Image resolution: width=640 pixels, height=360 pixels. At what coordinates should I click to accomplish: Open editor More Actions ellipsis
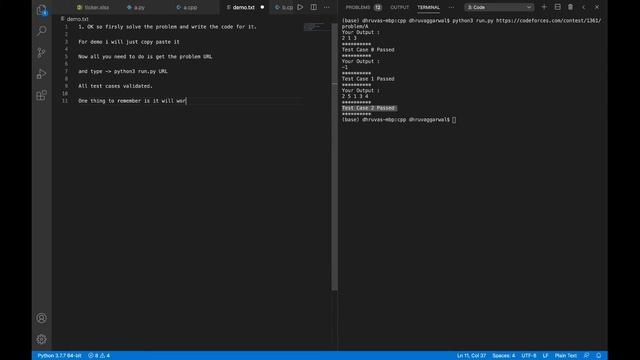[327, 7]
